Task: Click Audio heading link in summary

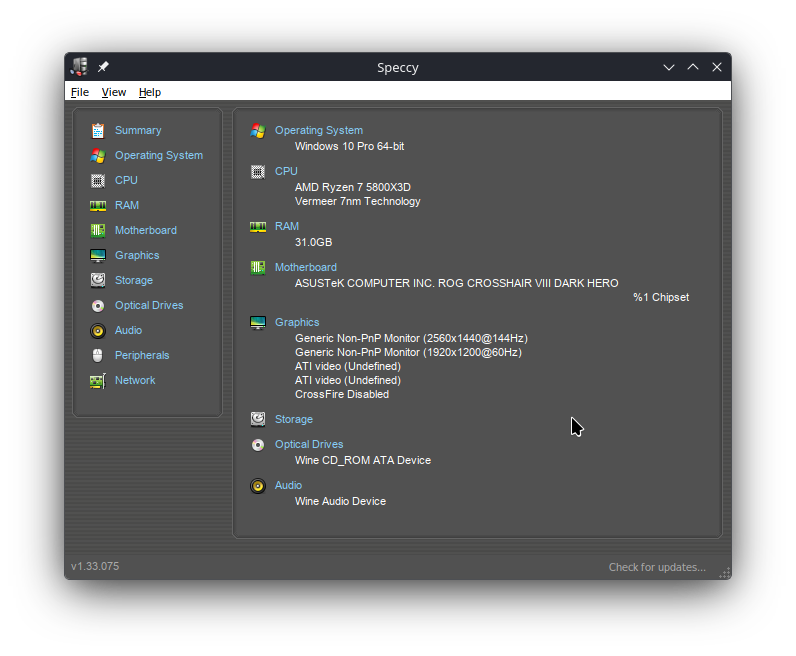Action: [288, 485]
